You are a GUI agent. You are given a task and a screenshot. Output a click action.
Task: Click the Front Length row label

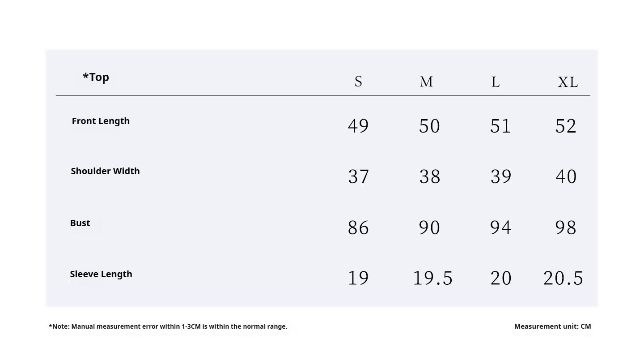101,121
